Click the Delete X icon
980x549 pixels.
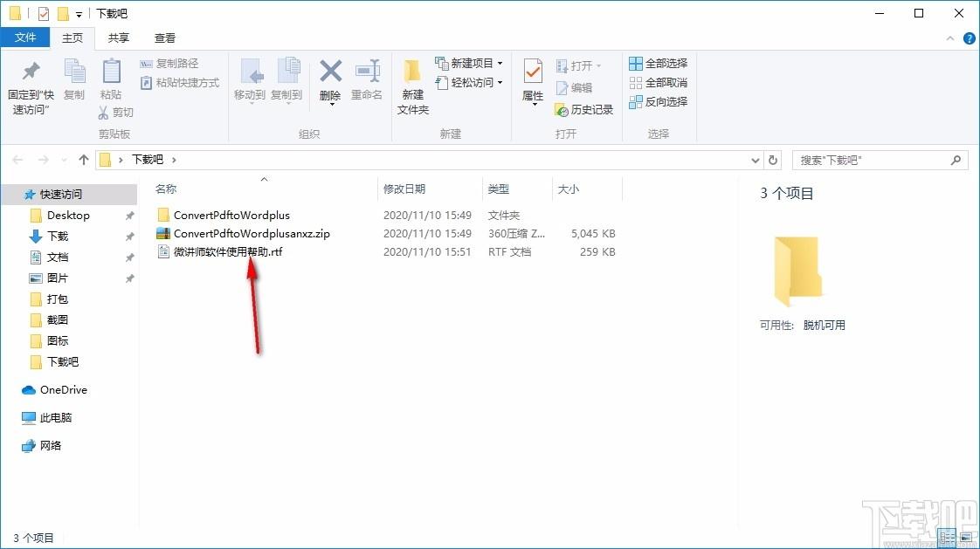pos(331,72)
